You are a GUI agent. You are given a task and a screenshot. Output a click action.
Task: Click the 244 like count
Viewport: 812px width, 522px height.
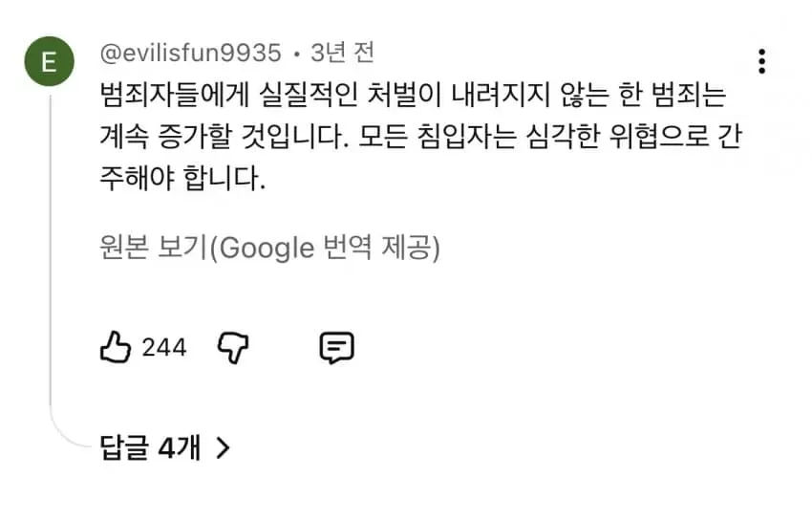(x=164, y=347)
